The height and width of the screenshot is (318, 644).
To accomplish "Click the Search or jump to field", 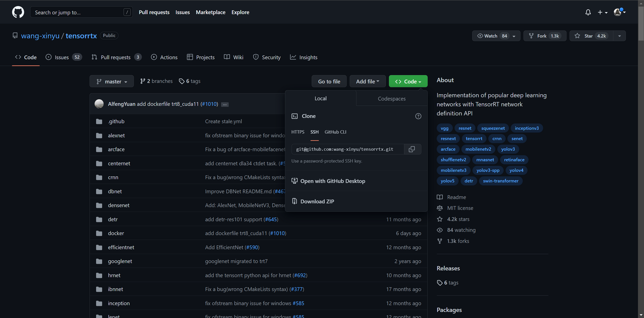I will 82,12.
